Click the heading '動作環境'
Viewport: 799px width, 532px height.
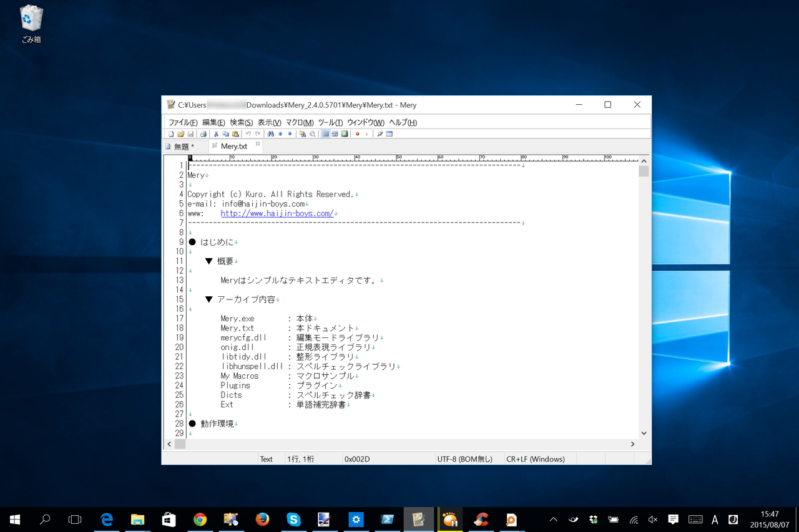click(x=217, y=424)
